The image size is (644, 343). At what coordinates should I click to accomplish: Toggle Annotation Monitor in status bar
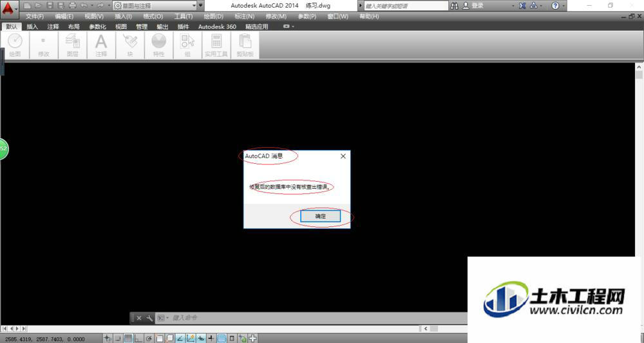pyautogui.click(x=252, y=338)
